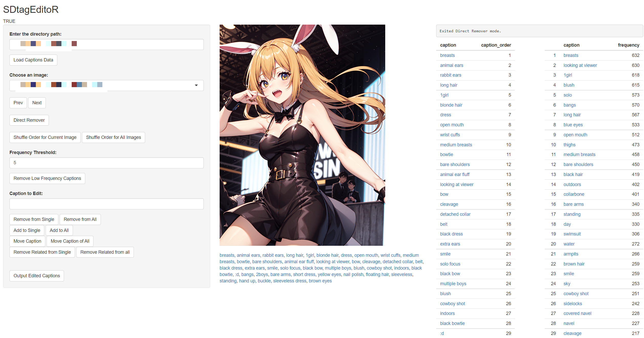Viewport: 644px width, 338px height.
Task: Click the Load Captions Data button
Action: pos(33,60)
